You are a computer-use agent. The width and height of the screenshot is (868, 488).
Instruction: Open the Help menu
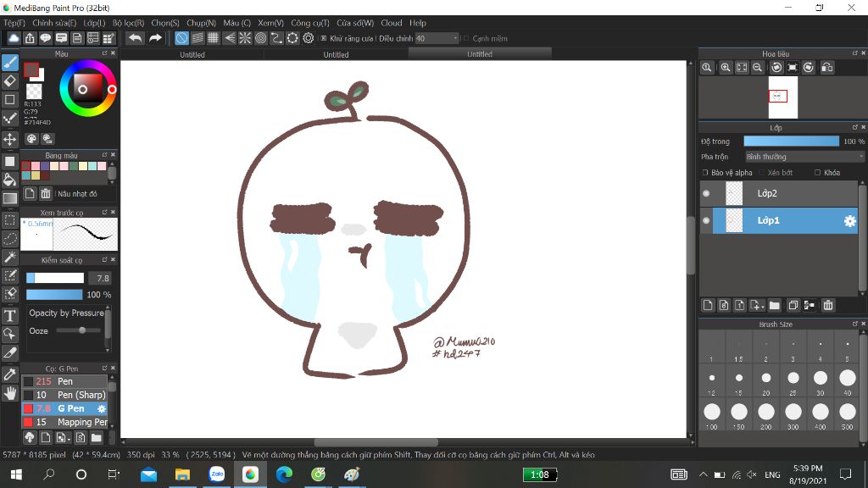pyautogui.click(x=418, y=23)
